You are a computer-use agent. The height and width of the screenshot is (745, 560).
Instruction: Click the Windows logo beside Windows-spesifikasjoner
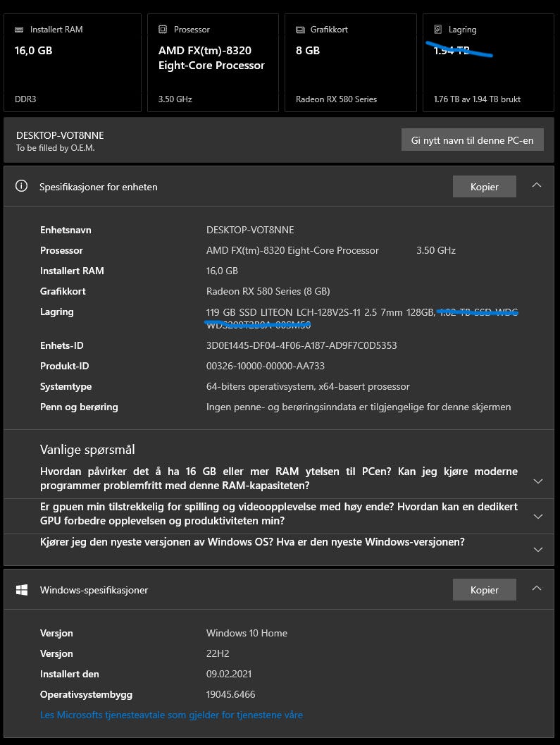pyautogui.click(x=21, y=590)
